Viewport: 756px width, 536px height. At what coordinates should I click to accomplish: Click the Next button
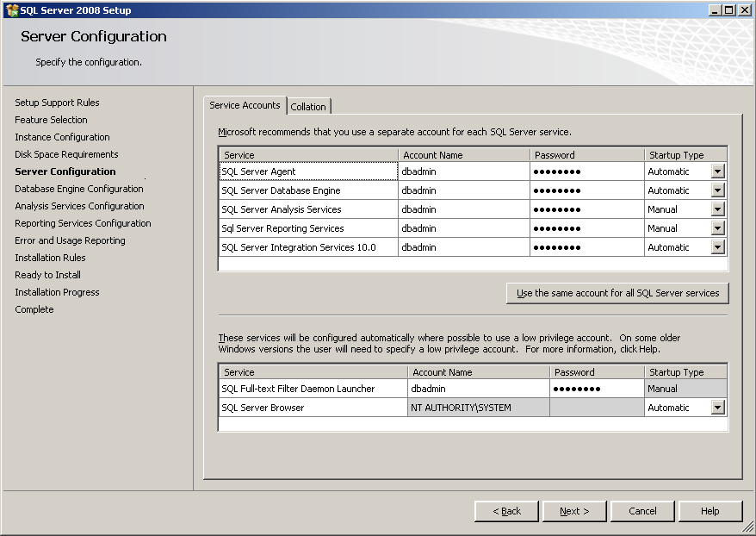pos(574,511)
